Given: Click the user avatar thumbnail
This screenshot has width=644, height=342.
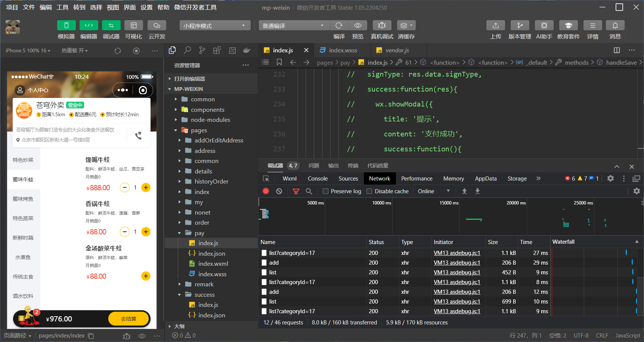Looking at the screenshot, I should (13, 27).
